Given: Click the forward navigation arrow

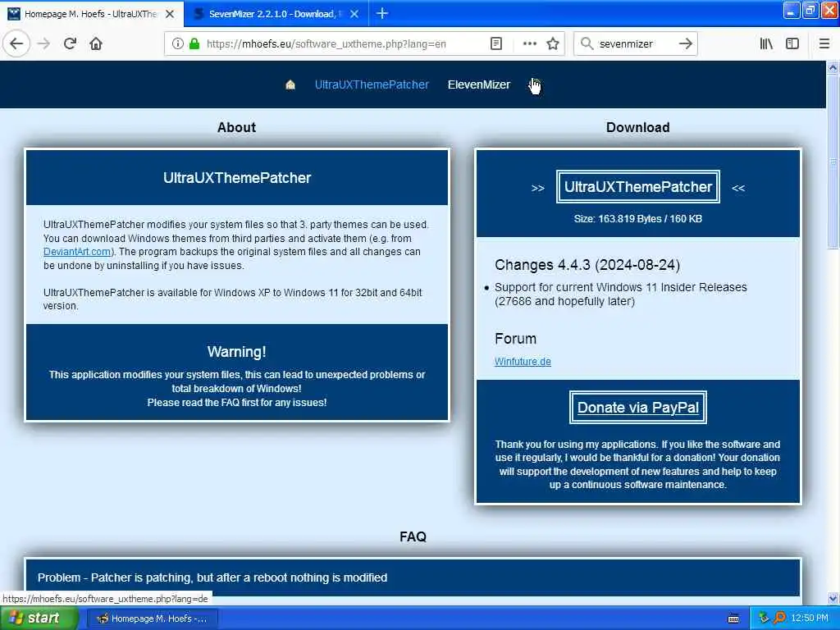Looking at the screenshot, I should pos(44,43).
